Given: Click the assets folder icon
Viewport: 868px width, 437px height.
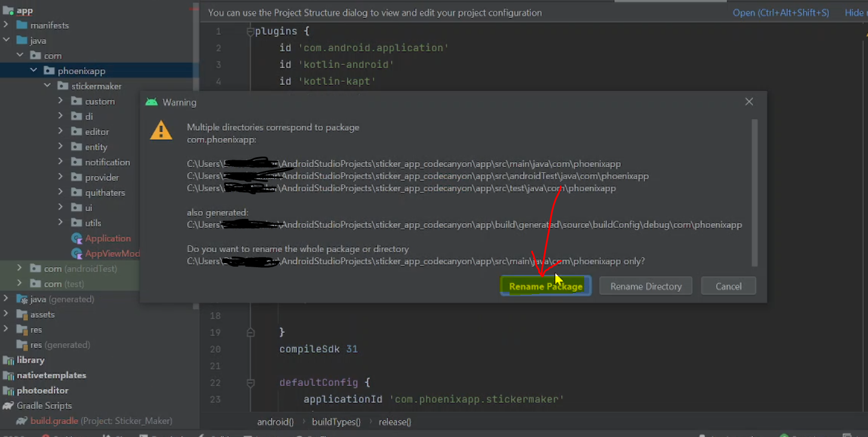Looking at the screenshot, I should point(22,314).
